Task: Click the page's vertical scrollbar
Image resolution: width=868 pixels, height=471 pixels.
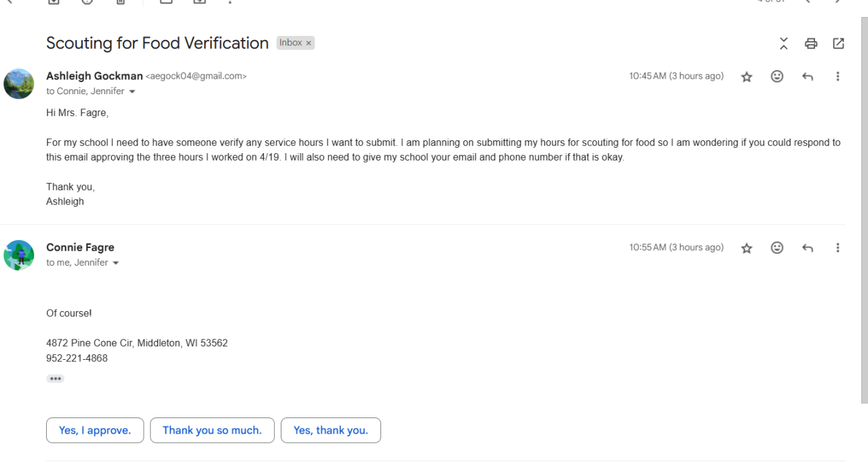Action: [x=863, y=203]
